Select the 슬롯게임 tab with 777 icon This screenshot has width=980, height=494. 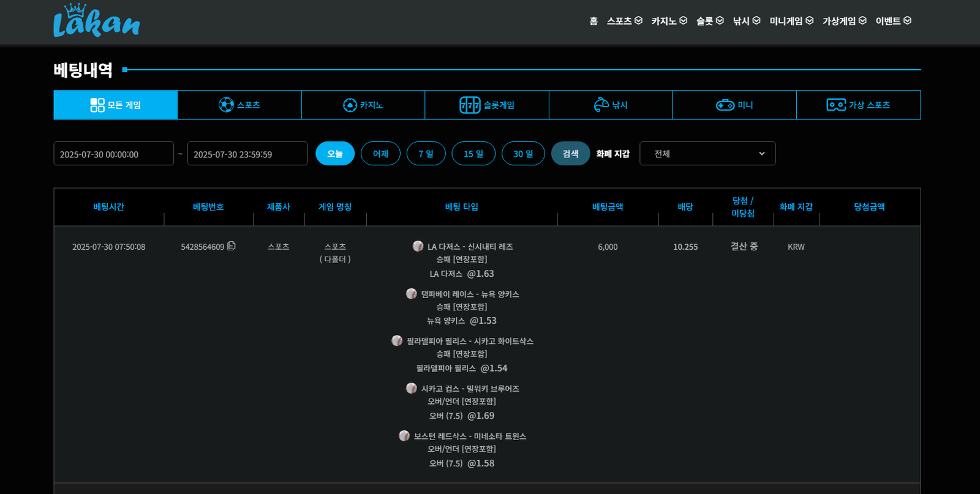click(486, 105)
